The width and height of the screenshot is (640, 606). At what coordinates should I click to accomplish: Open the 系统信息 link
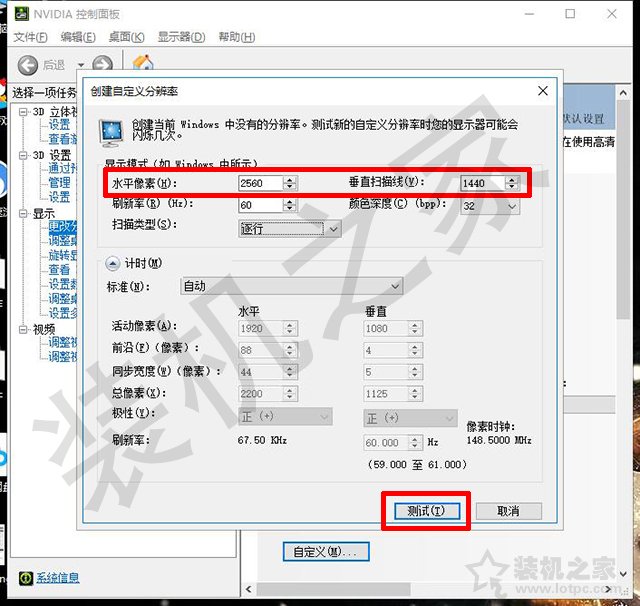[x=58, y=578]
